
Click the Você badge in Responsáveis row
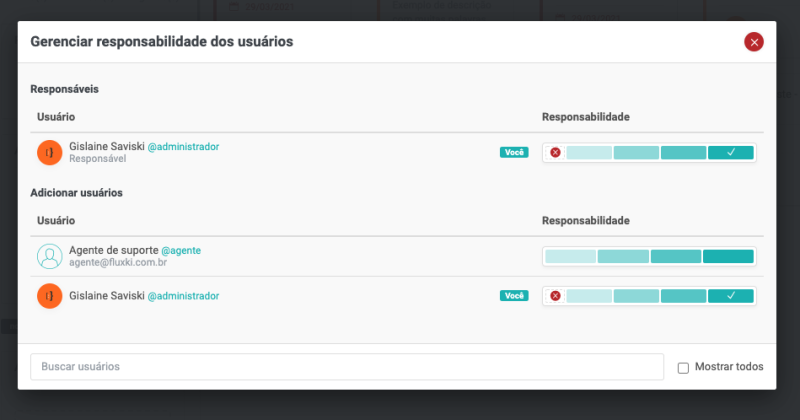point(514,153)
